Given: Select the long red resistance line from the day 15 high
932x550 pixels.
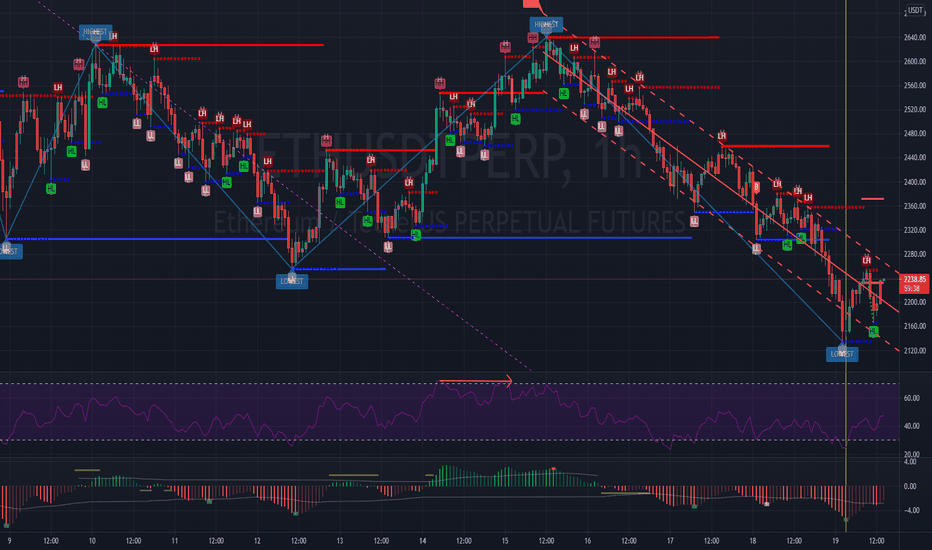Looking at the screenshot, I should point(632,37).
